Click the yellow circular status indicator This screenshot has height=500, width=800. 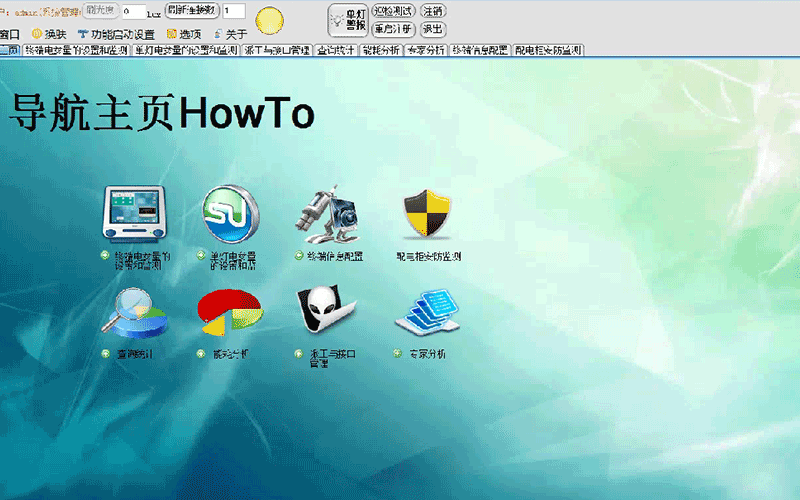[269, 19]
